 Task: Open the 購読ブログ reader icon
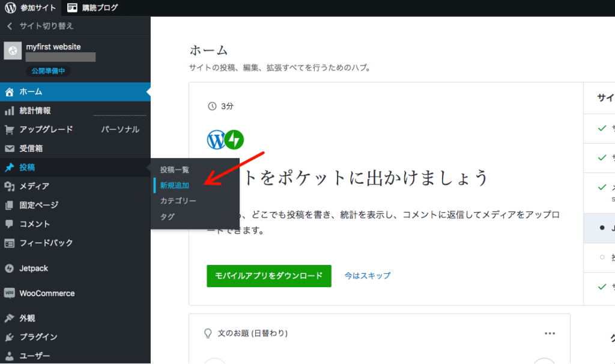pos(72,8)
